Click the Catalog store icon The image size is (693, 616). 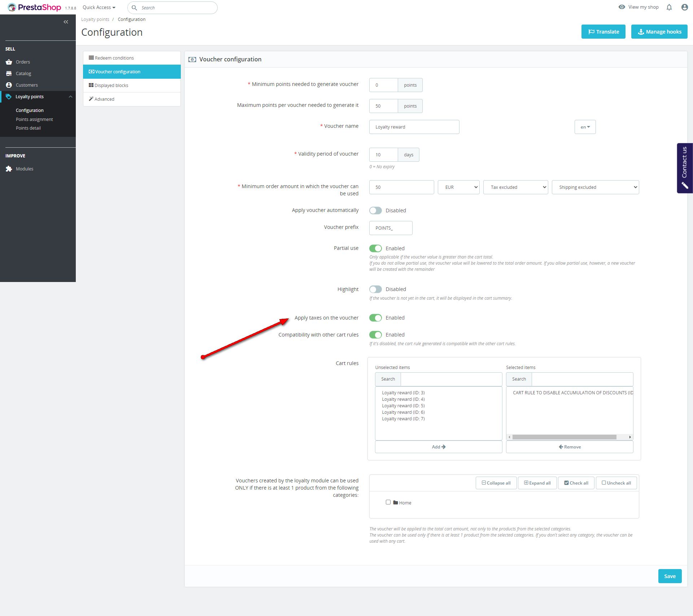(x=9, y=74)
